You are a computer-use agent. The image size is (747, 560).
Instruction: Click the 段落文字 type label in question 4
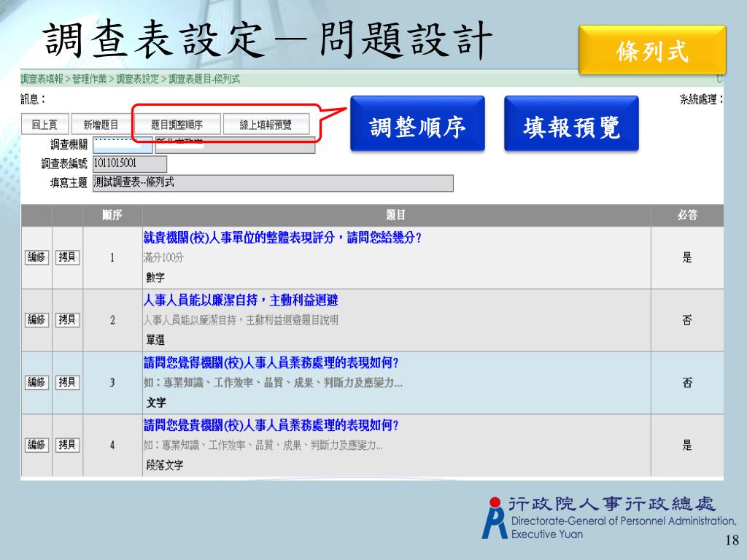coord(165,465)
